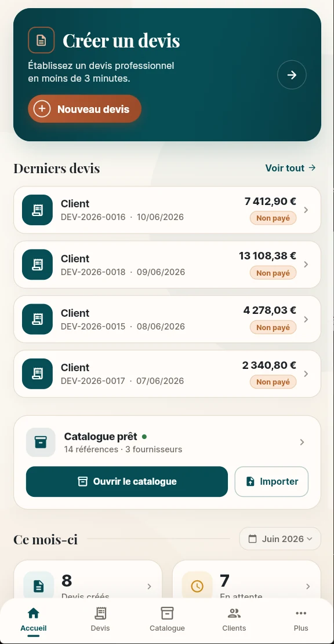The width and height of the screenshot is (334, 644).
Task: Open the Plus three-dots menu
Action: 301,619
